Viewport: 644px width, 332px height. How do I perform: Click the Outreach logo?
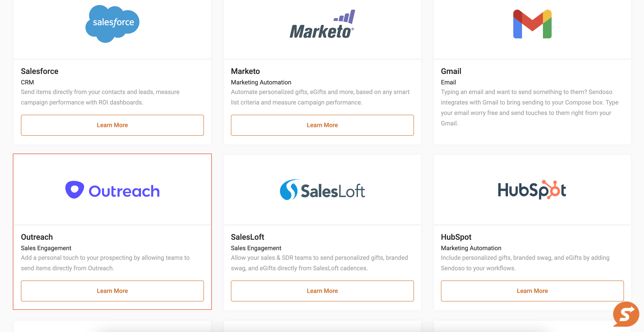tap(112, 190)
